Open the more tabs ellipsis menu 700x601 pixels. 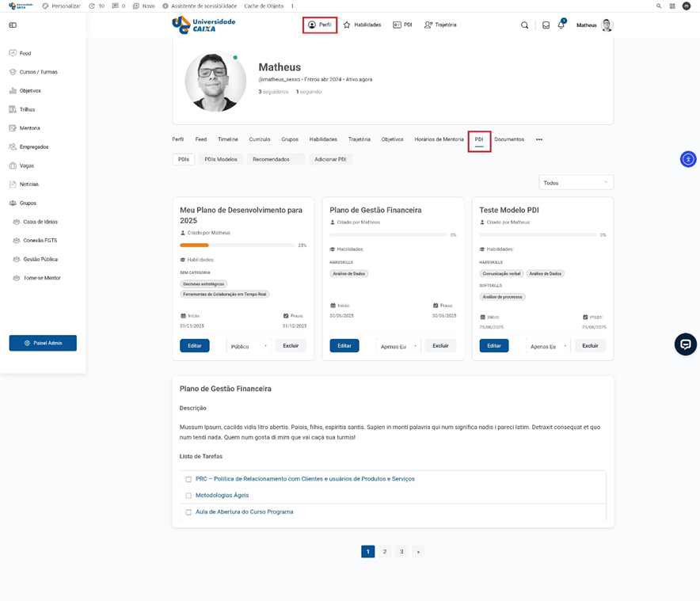(x=539, y=139)
